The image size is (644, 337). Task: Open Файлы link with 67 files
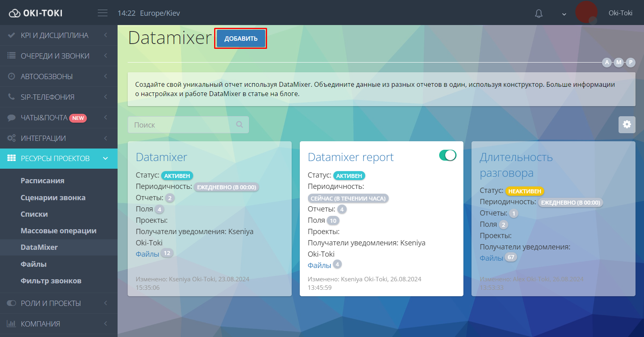point(491,258)
